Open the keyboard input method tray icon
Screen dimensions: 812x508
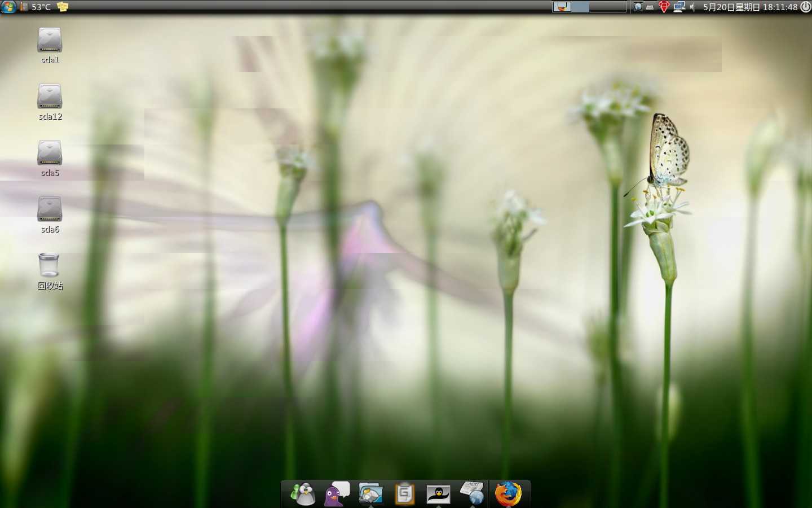[x=650, y=7]
